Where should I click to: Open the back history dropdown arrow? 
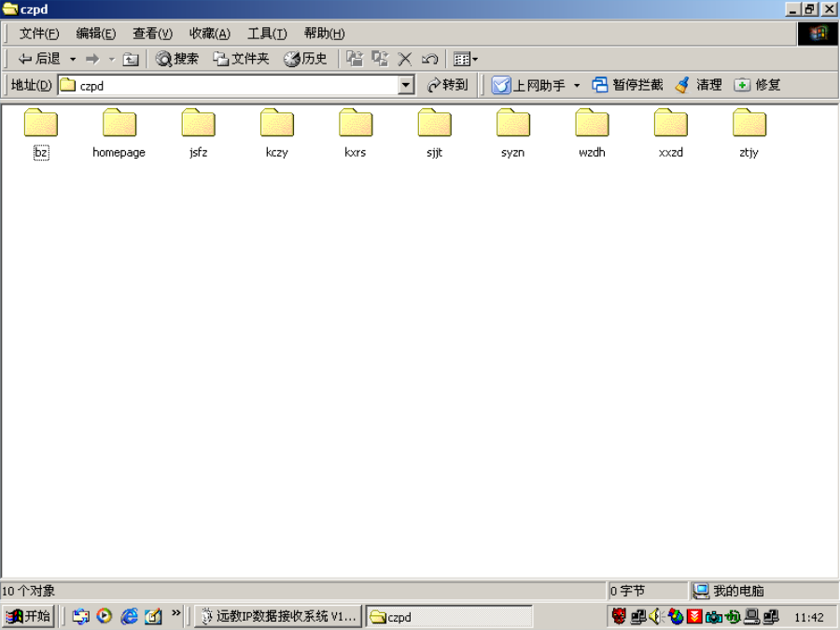click(73, 59)
